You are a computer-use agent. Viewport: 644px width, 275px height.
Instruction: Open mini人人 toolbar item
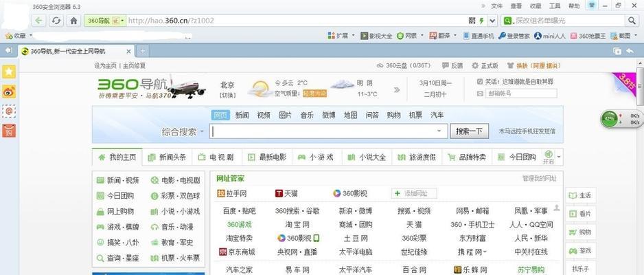[549, 36]
